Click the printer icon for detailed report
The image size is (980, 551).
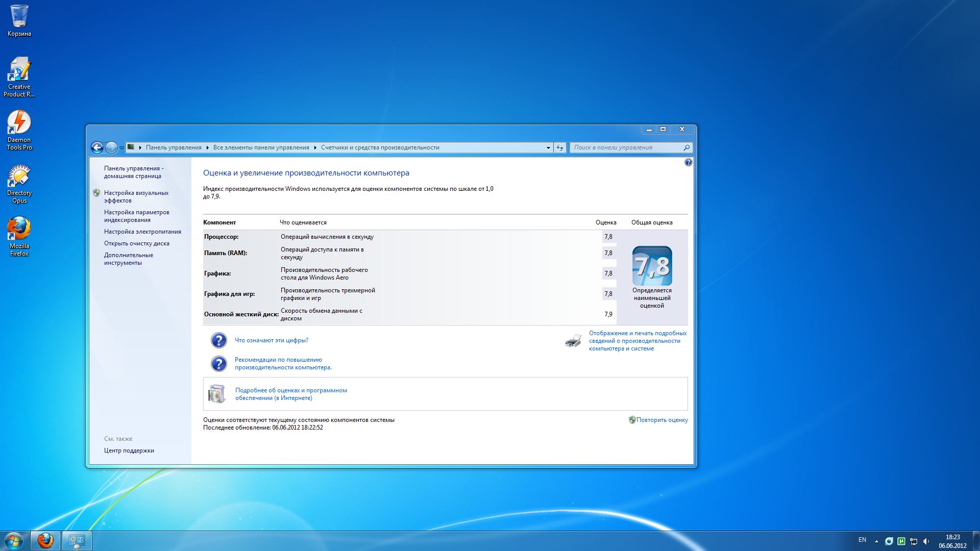click(x=573, y=341)
